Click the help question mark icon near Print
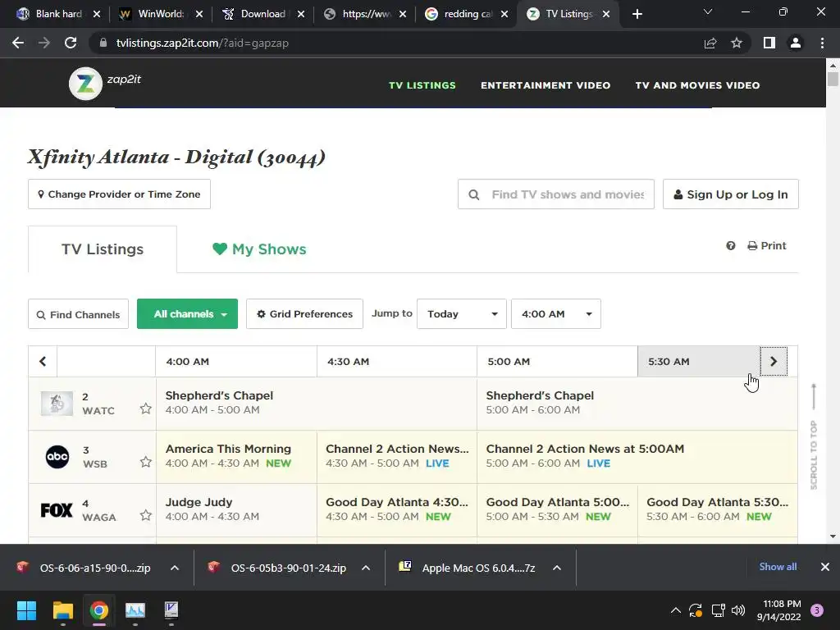Screen dimensions: 840x630 [x=731, y=245]
